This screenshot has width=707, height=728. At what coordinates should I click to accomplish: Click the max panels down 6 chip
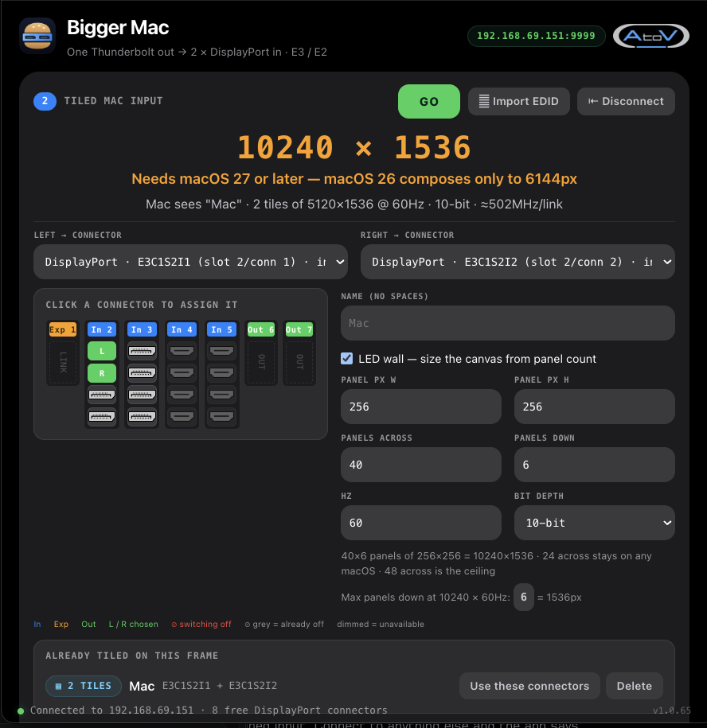524,597
